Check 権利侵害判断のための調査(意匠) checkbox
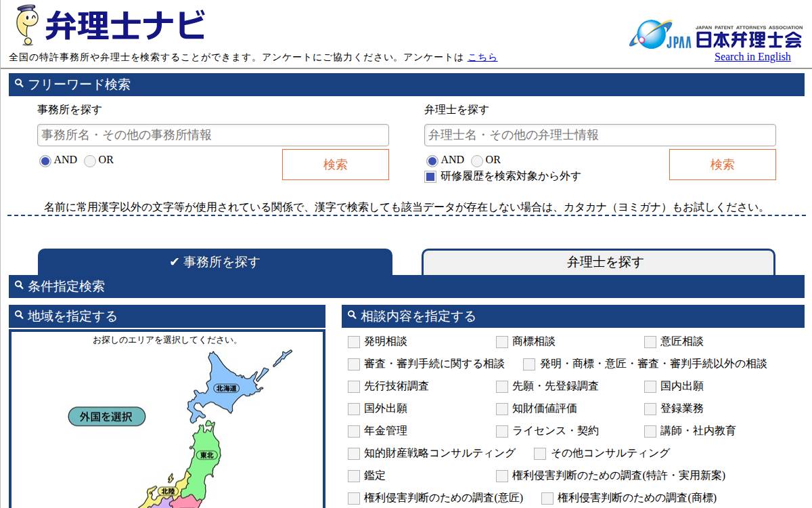Screen dimensions: 812x508 [354, 499]
